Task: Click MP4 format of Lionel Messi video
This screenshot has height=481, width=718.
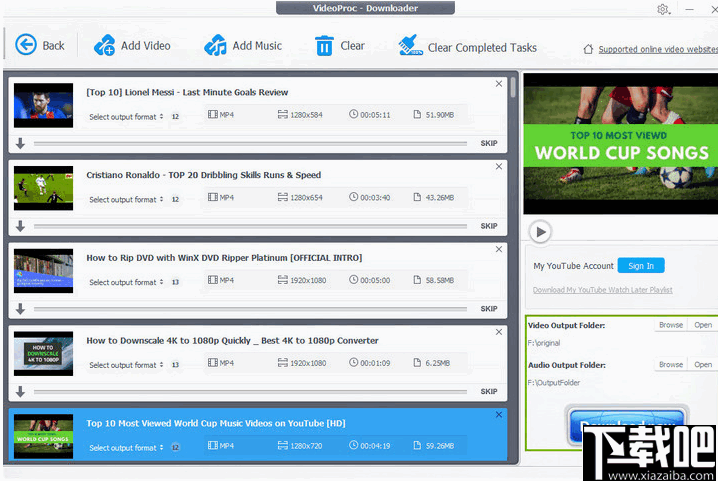Action: pos(221,115)
